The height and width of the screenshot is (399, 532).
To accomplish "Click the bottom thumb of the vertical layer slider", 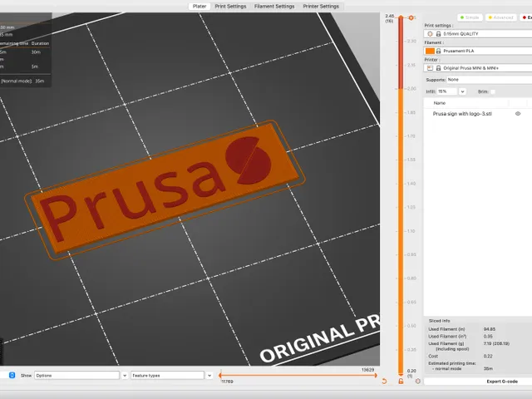I will tap(401, 373).
